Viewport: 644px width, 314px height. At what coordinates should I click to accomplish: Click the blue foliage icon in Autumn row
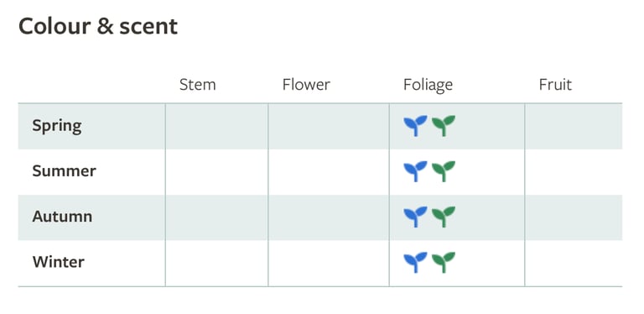pos(415,217)
